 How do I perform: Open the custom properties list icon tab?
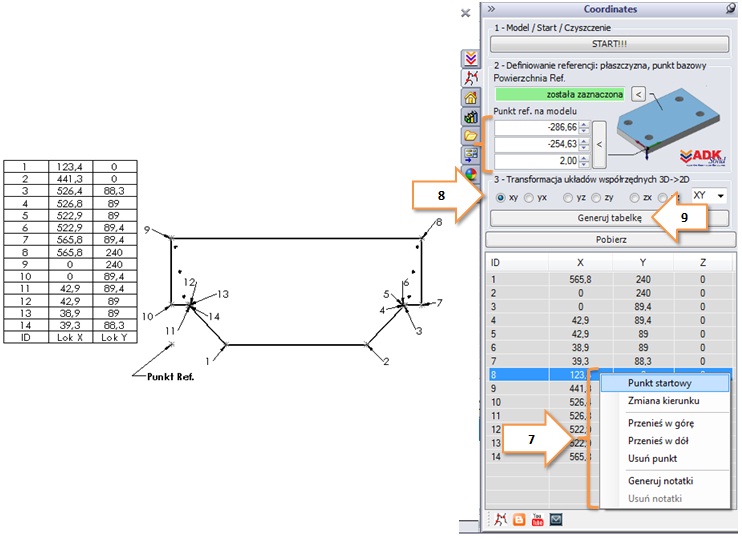[470, 155]
